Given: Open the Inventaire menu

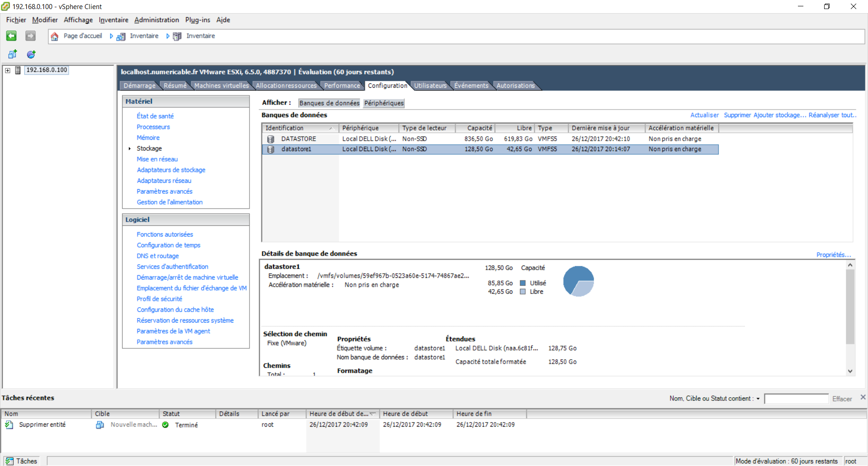Looking at the screenshot, I should [113, 20].
